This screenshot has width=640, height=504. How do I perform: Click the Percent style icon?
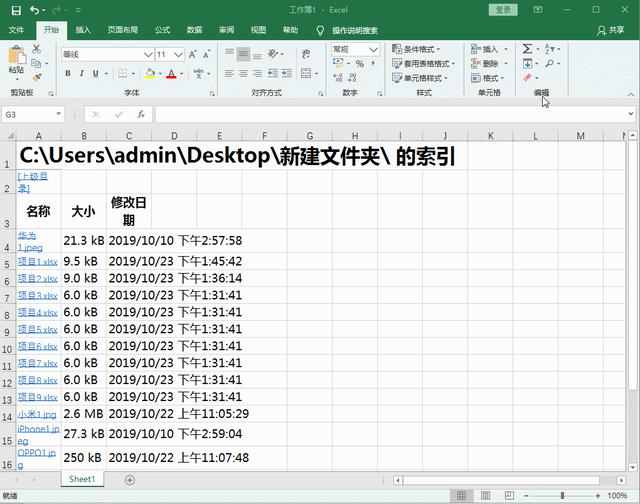[x=360, y=64]
